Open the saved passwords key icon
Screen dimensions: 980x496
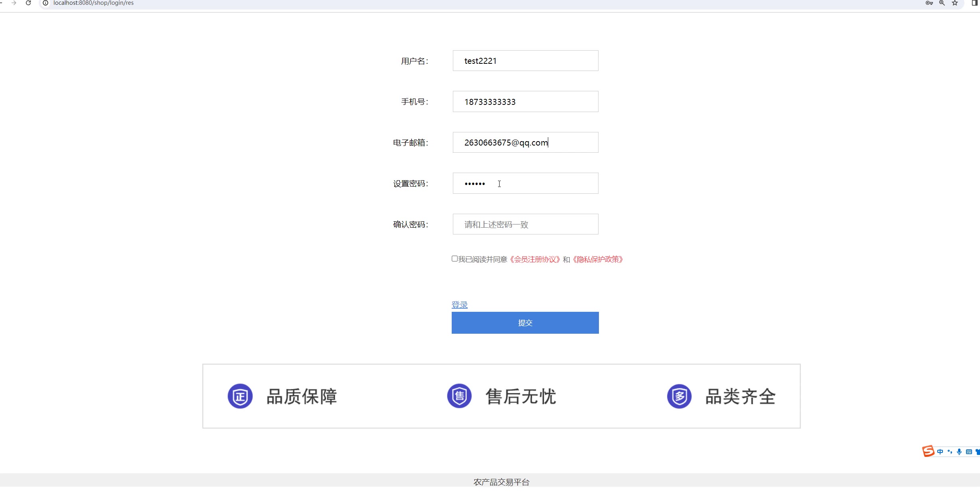click(929, 3)
